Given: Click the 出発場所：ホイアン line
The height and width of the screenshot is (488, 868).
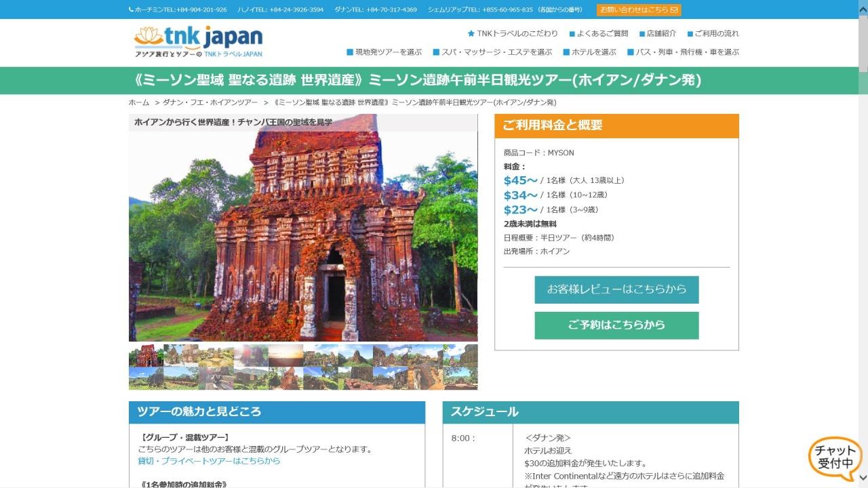Looking at the screenshot, I should [537, 251].
